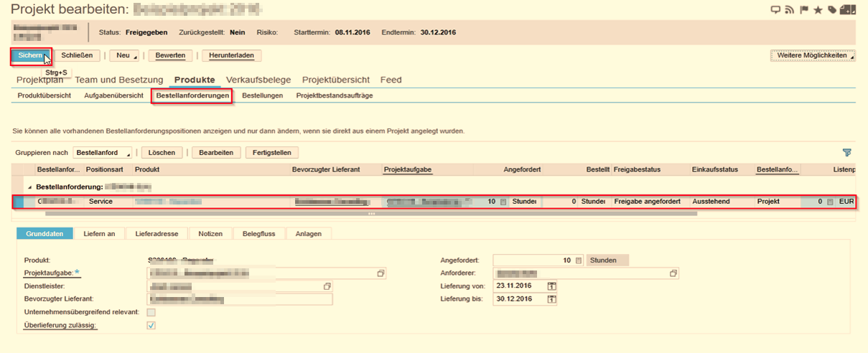
Task: Open the tag icon in header
Action: (x=832, y=10)
